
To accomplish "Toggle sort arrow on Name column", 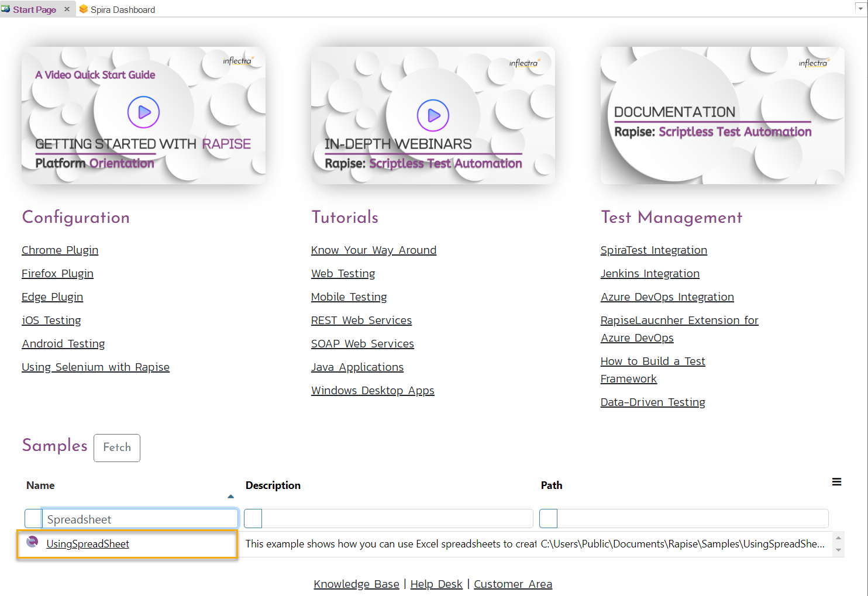I will (x=230, y=497).
